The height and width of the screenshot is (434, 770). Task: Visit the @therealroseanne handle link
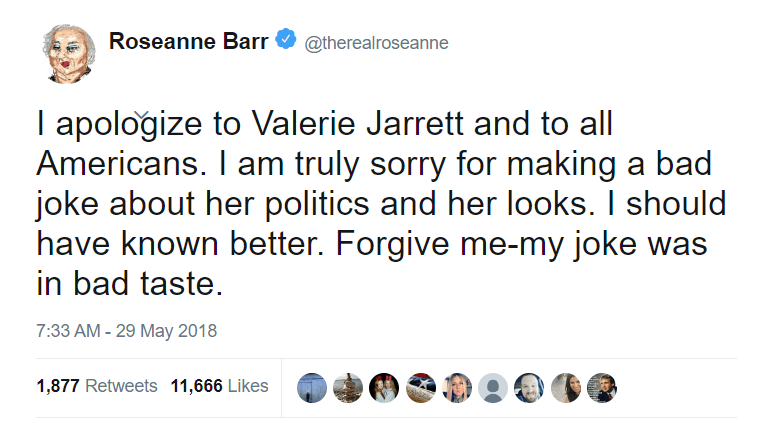[375, 43]
